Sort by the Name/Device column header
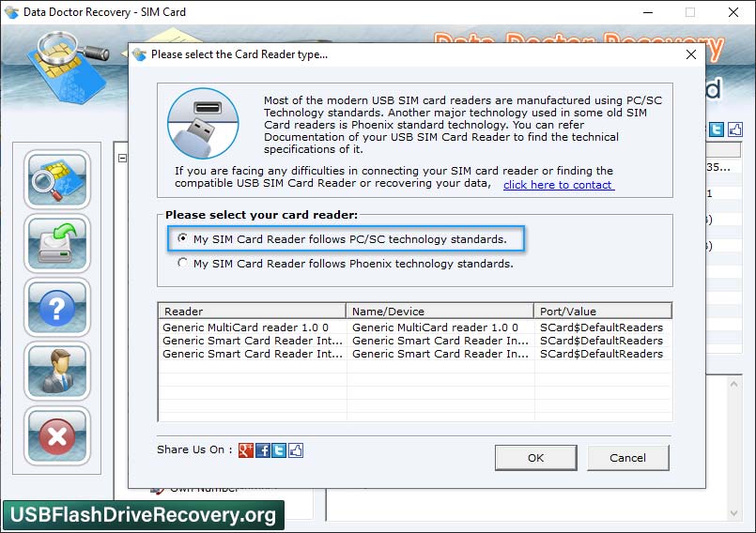Screen dimensions: 756x533 440,311
